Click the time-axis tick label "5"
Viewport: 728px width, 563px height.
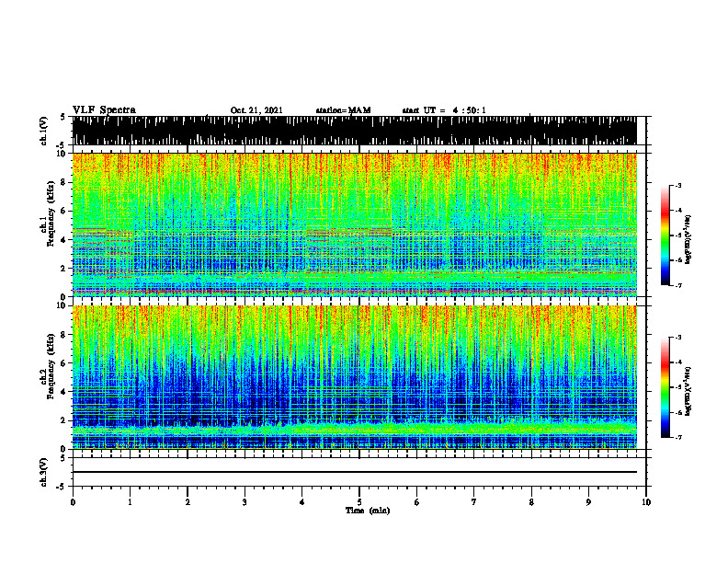(359, 502)
